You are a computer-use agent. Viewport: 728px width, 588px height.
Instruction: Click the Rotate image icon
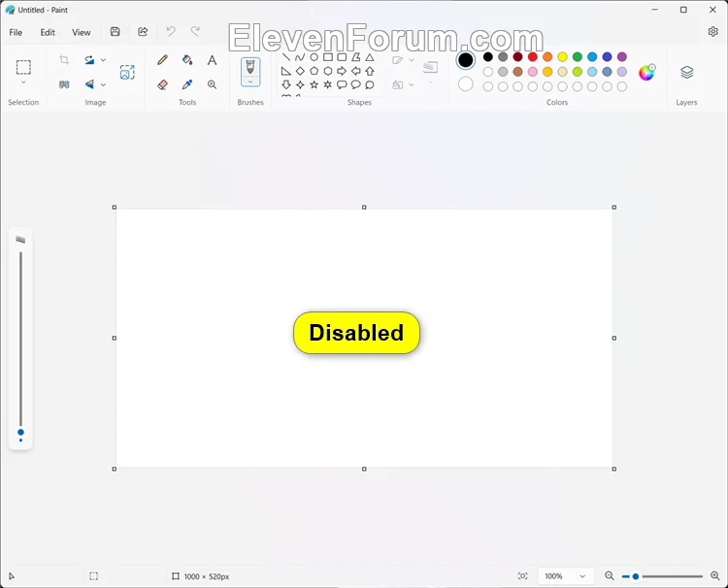coord(89,59)
